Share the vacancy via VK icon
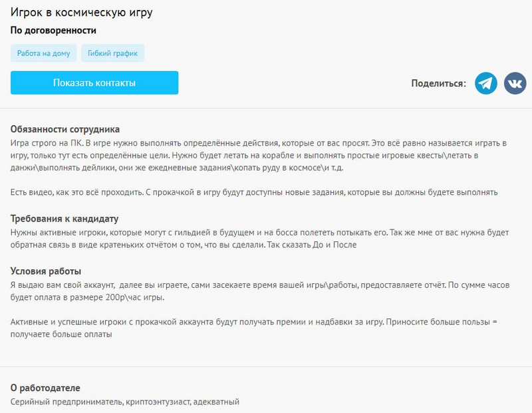Viewport: 532px width, 413px height. click(515, 83)
